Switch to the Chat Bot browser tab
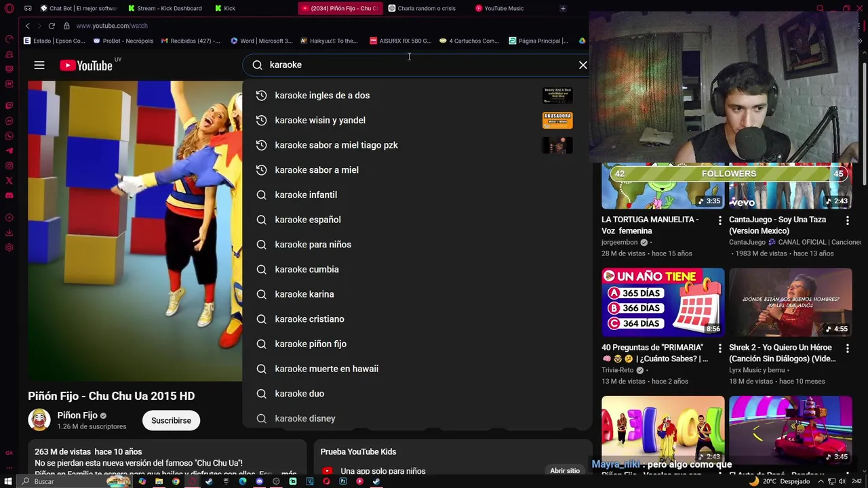The width and height of the screenshot is (868, 488). pos(78,8)
